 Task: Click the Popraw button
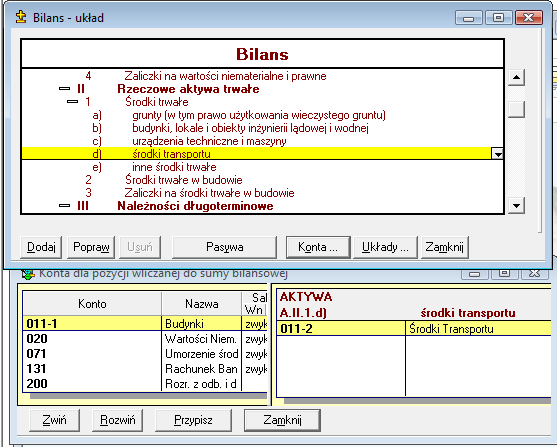coord(91,247)
